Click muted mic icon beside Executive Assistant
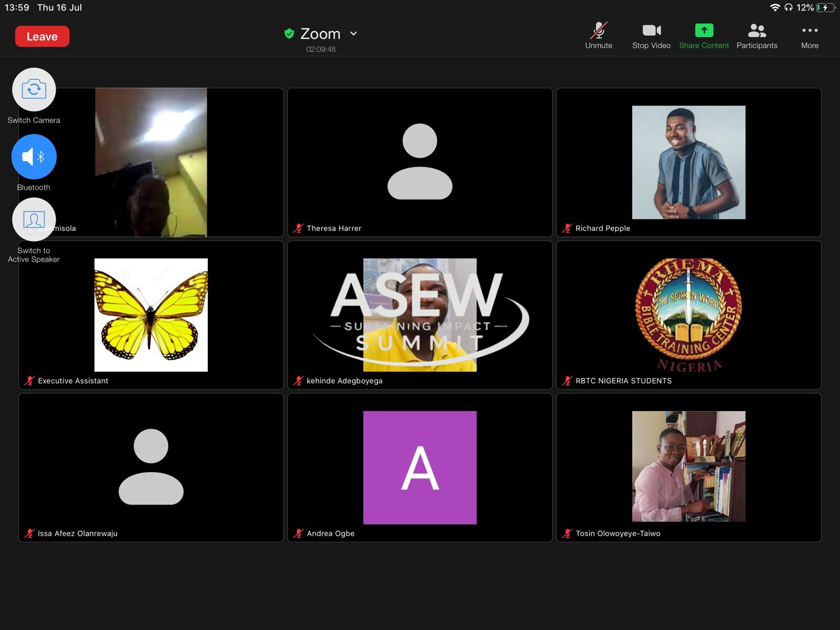 coord(29,381)
